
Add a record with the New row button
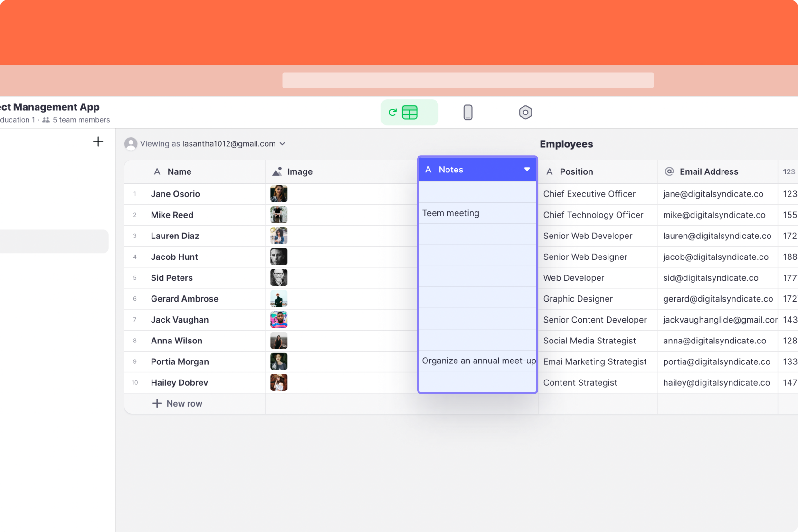tap(177, 403)
